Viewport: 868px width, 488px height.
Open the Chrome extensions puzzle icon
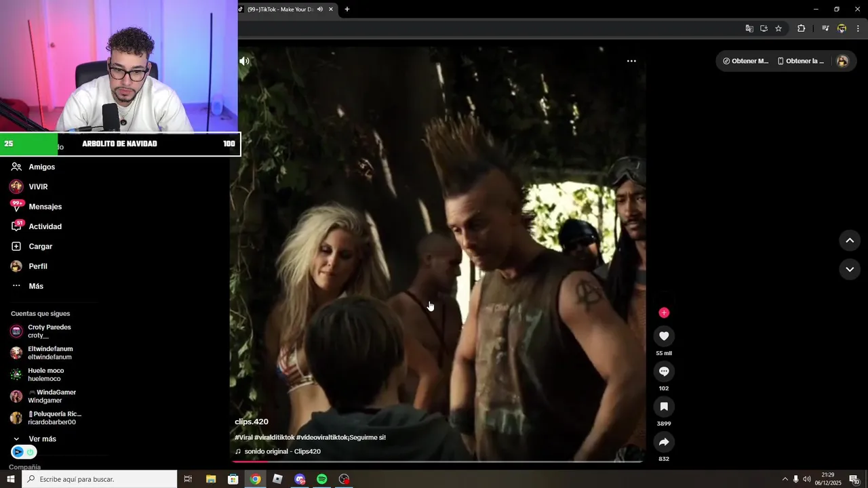tap(801, 28)
